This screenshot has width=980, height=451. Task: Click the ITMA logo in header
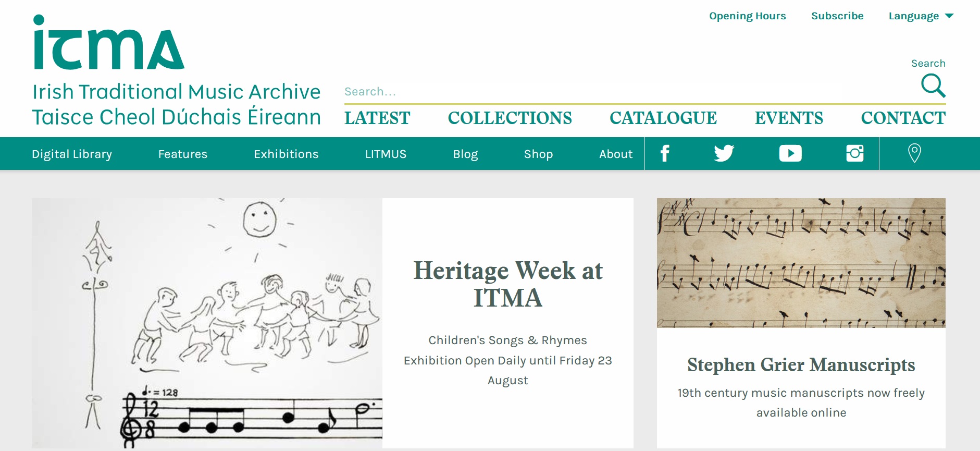coord(109,44)
